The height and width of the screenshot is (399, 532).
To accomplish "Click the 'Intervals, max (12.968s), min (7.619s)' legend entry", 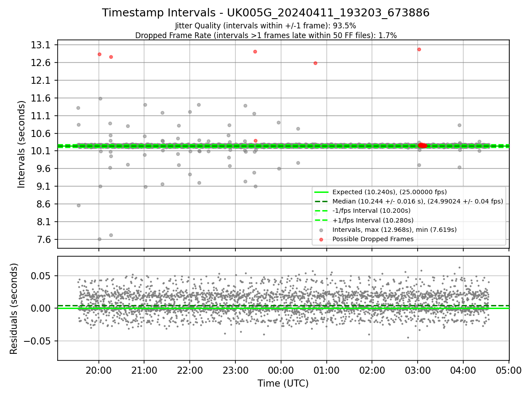I will pos(395,230).
